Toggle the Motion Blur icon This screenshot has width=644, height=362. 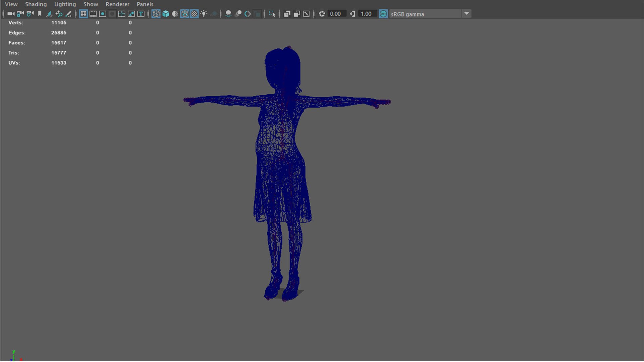coord(238,14)
